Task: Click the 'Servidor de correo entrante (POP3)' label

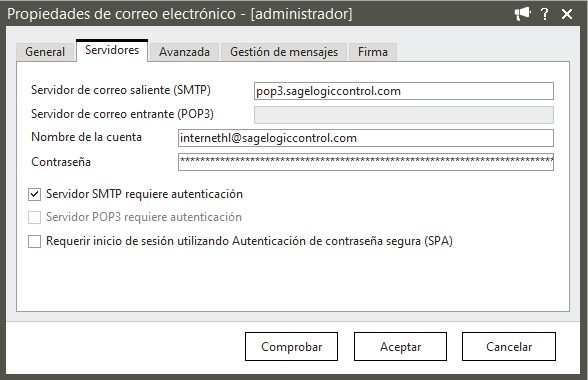Action: coord(122,114)
